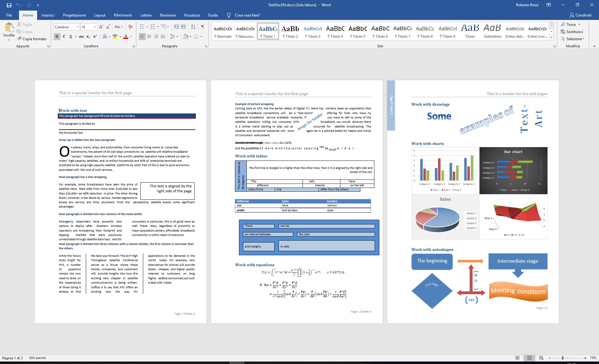Click the Copia formato paintbrush
The width and height of the screenshot is (599, 364).
click(x=32, y=39)
